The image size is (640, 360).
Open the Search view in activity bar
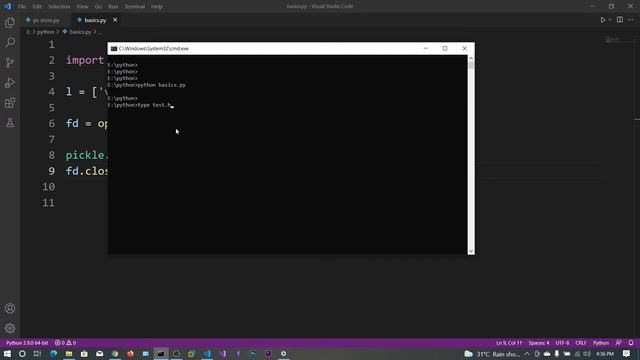[10, 42]
